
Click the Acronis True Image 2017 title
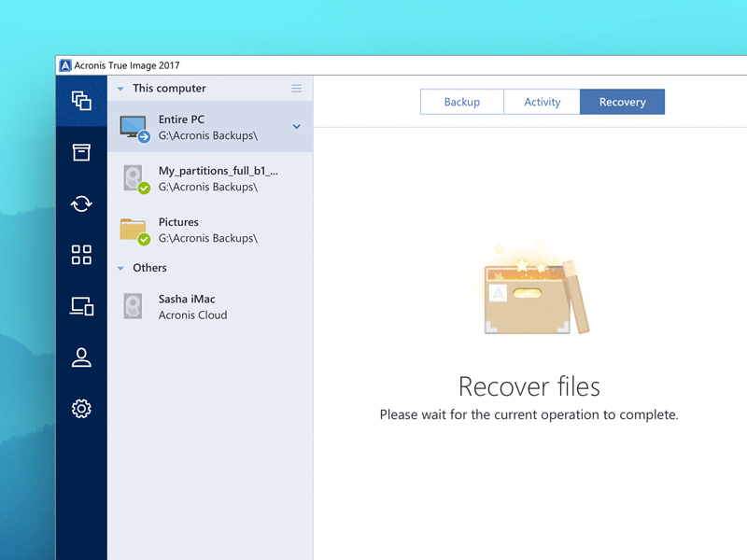tap(127, 65)
